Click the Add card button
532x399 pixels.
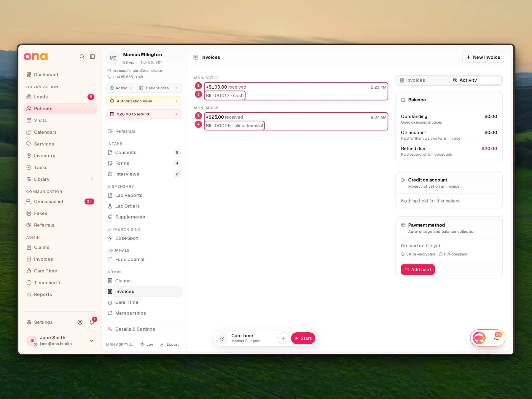(x=418, y=269)
